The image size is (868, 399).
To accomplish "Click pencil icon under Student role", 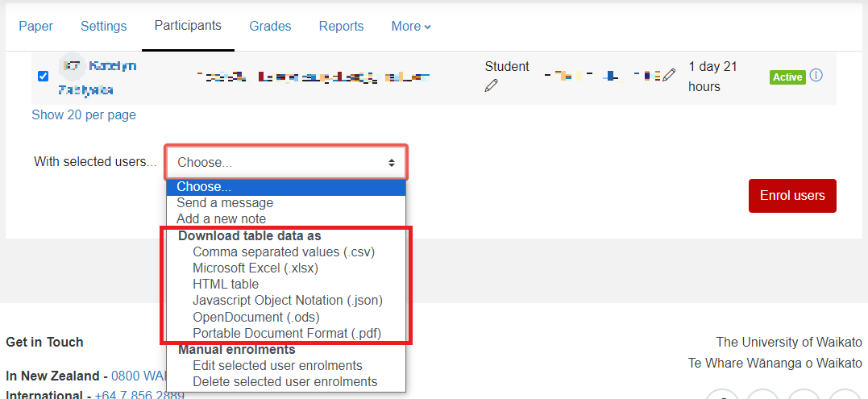I will tap(492, 86).
